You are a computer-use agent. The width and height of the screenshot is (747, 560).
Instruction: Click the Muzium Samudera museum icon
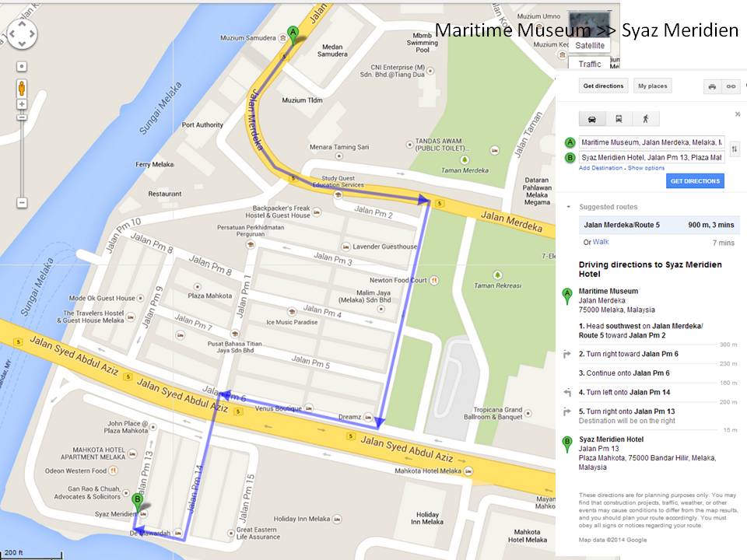point(283,37)
